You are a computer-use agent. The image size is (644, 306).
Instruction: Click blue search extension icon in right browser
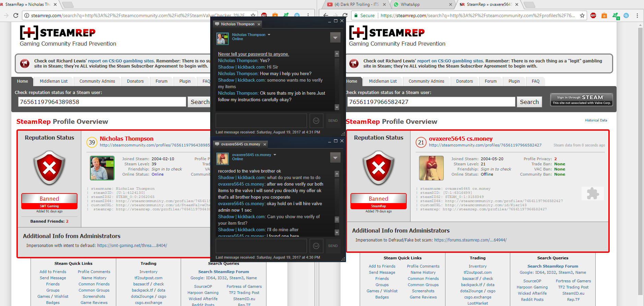click(x=626, y=15)
